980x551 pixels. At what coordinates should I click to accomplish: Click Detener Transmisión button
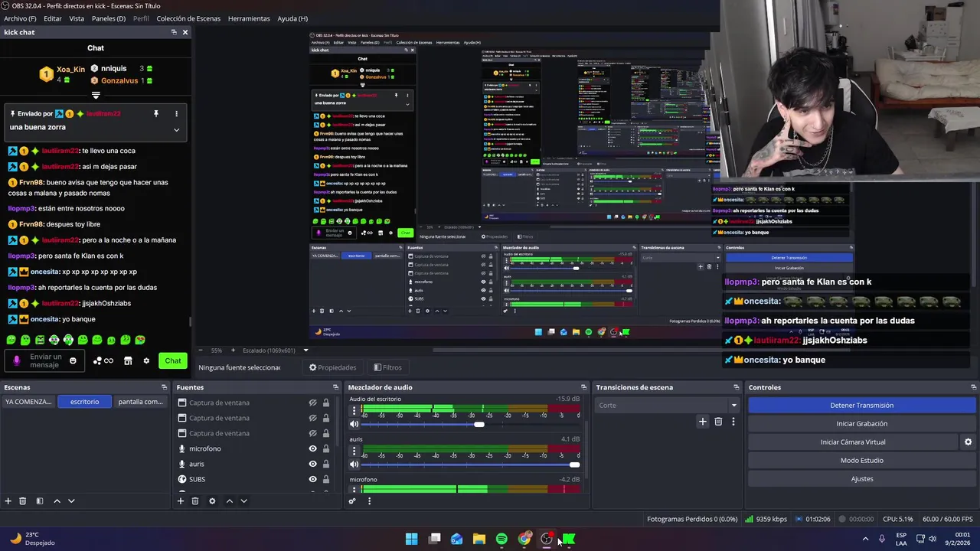pyautogui.click(x=861, y=406)
